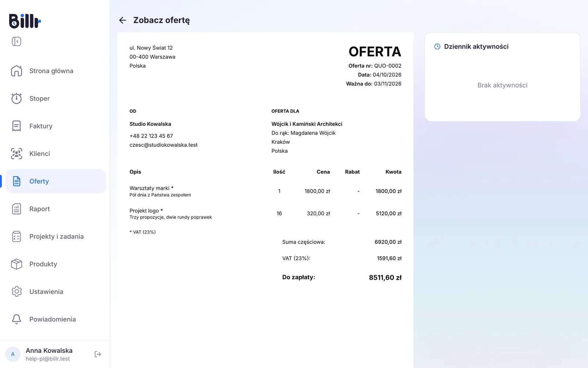
Task: Go to Produkty
Action: (x=56, y=264)
